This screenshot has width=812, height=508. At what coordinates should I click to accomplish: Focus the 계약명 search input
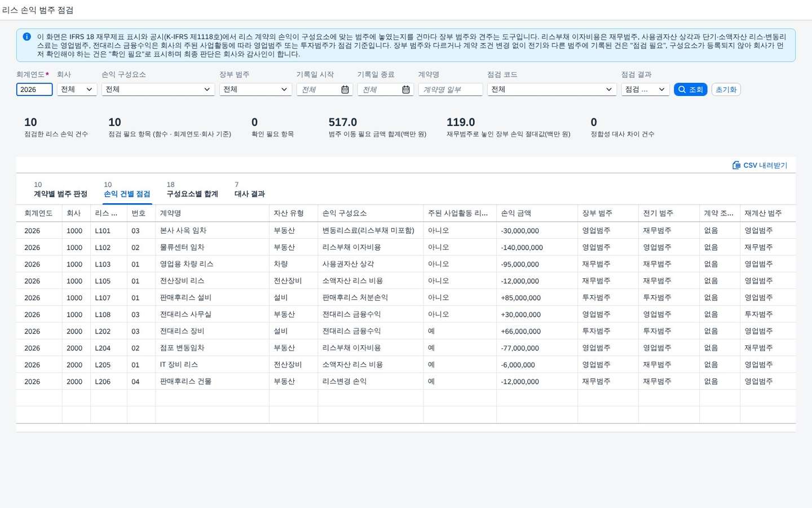click(x=451, y=89)
